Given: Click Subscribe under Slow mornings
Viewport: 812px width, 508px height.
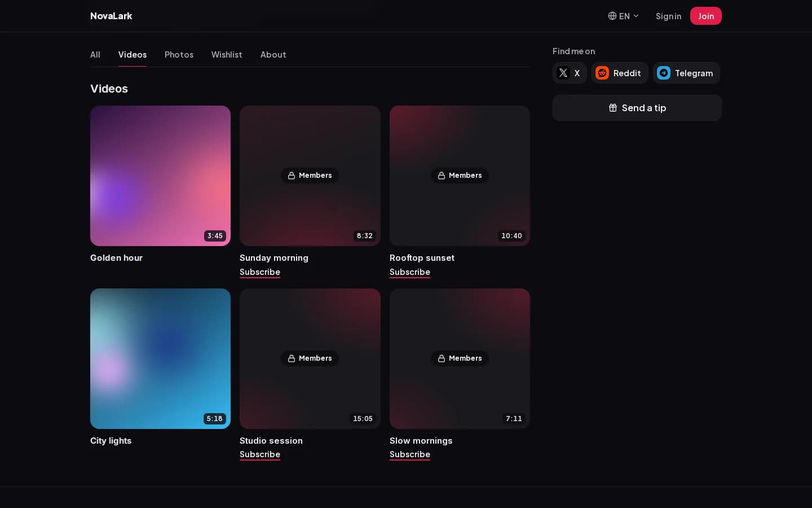Looking at the screenshot, I should pos(410,454).
